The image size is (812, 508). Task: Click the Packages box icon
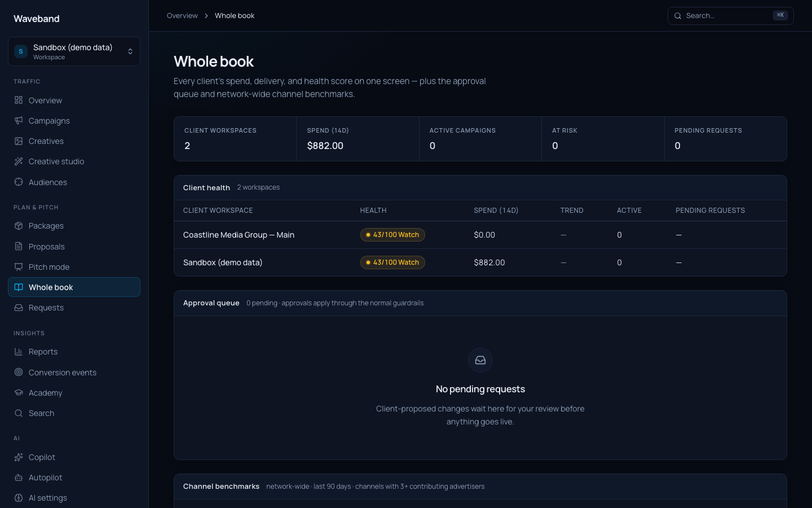[19, 226]
